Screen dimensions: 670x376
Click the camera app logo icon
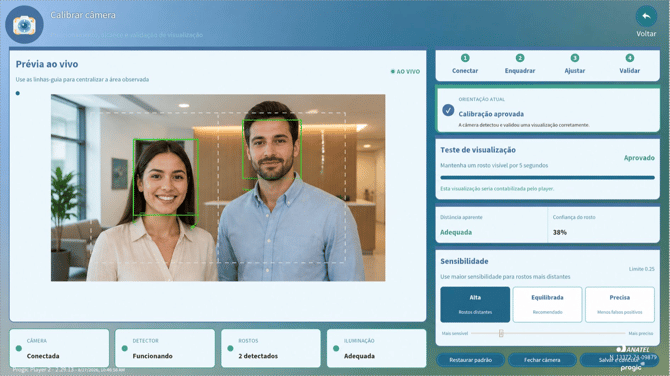24,25
